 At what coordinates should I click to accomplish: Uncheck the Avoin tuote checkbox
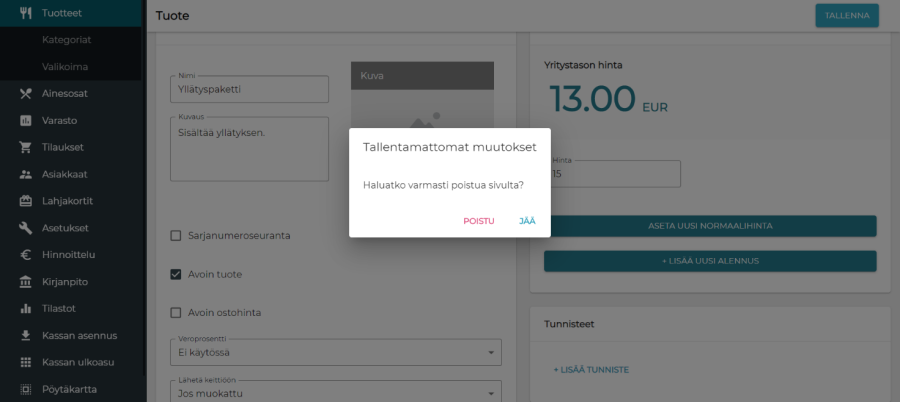pos(176,274)
